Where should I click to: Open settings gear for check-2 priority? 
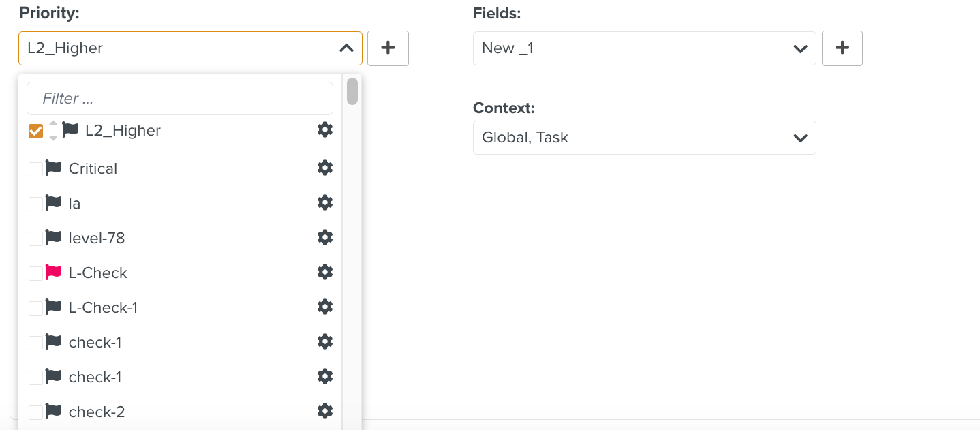(x=325, y=411)
